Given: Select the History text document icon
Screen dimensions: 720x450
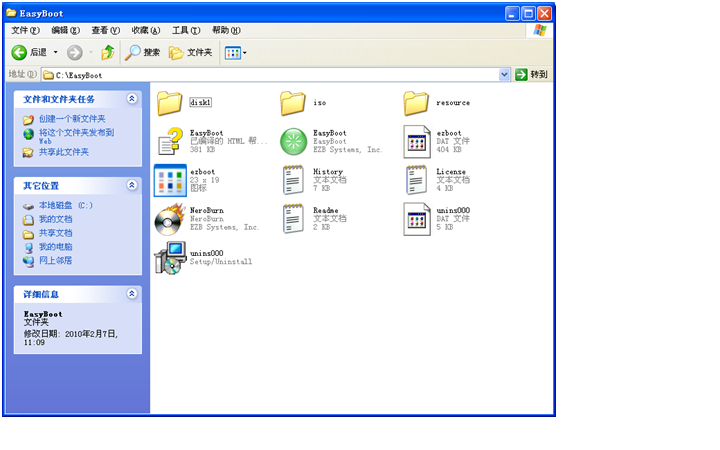Looking at the screenshot, I should coord(293,180).
